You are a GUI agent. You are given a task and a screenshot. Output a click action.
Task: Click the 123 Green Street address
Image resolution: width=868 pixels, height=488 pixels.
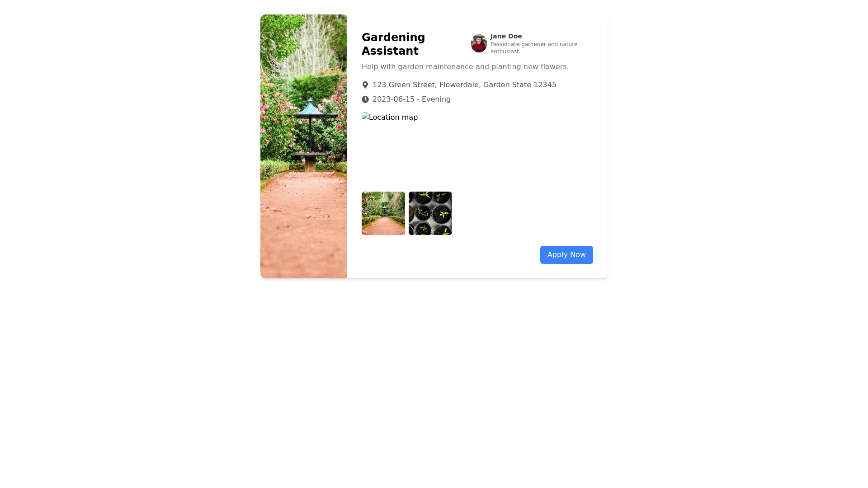click(x=464, y=85)
